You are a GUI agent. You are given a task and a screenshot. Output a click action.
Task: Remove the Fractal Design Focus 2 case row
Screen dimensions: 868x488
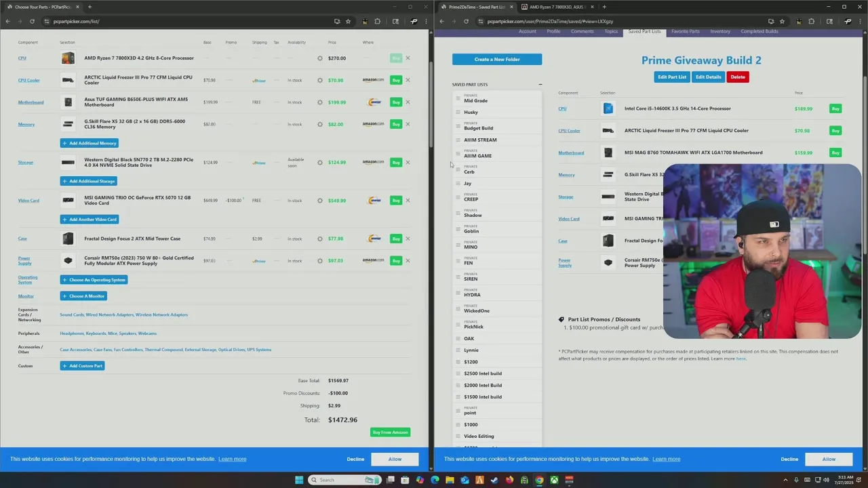(x=408, y=239)
